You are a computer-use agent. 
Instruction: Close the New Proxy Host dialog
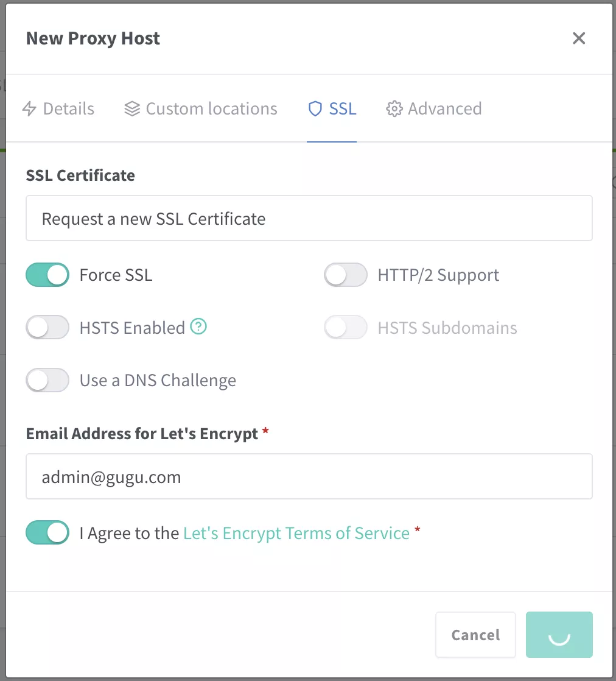click(x=579, y=38)
